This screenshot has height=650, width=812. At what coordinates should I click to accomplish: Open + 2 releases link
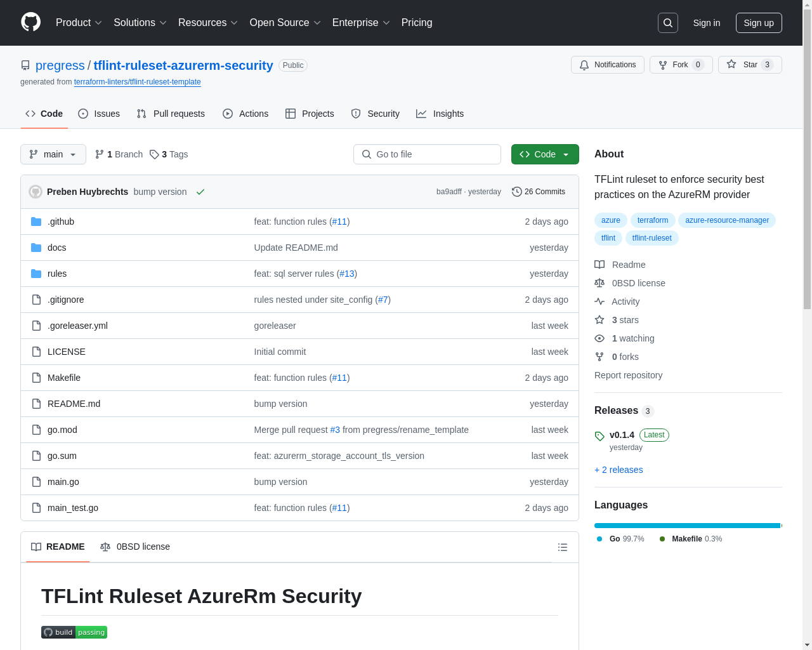coord(619,470)
